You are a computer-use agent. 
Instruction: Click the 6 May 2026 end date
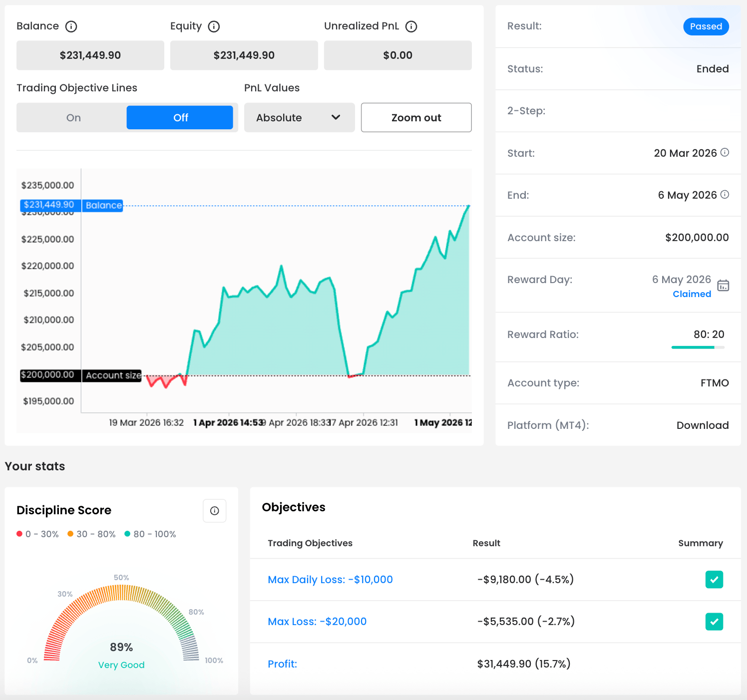point(687,195)
